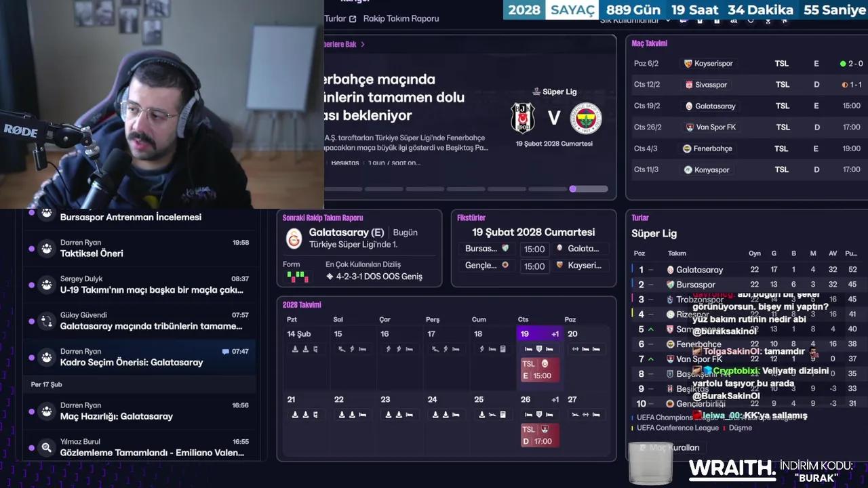Open the 2028 Takvimi panel heading

point(302,305)
